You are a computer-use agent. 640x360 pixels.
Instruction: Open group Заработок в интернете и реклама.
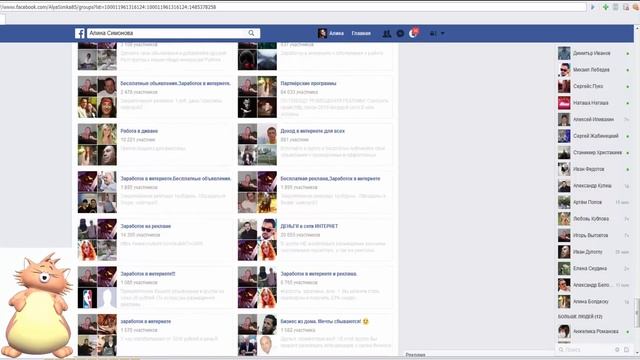pos(319,274)
